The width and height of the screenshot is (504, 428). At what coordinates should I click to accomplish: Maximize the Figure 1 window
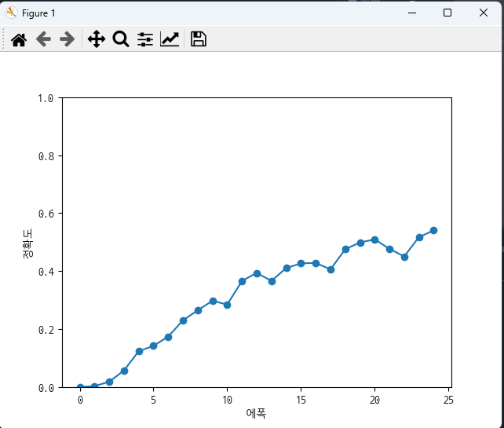click(x=447, y=13)
